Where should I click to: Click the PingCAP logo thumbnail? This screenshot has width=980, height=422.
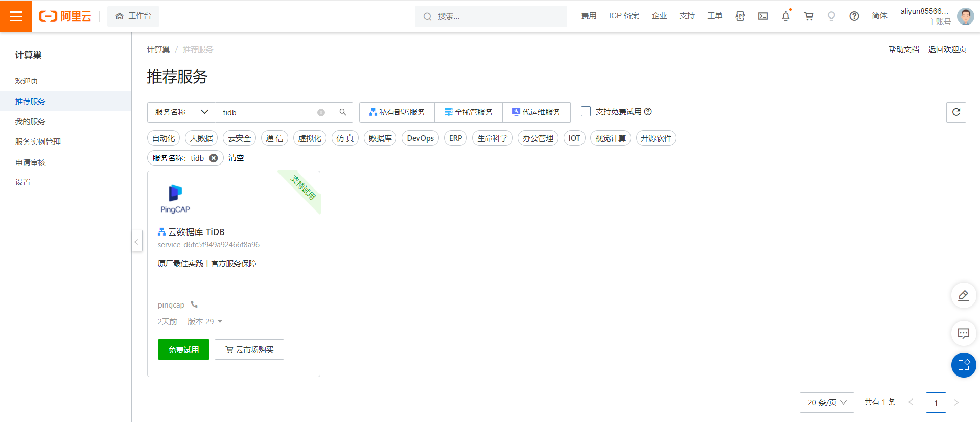175,199
